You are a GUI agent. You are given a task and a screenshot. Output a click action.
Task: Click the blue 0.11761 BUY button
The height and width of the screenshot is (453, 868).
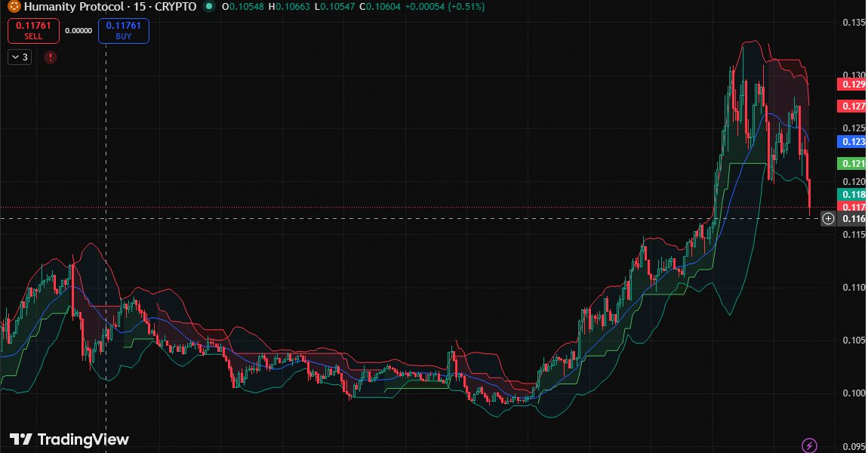coord(124,31)
